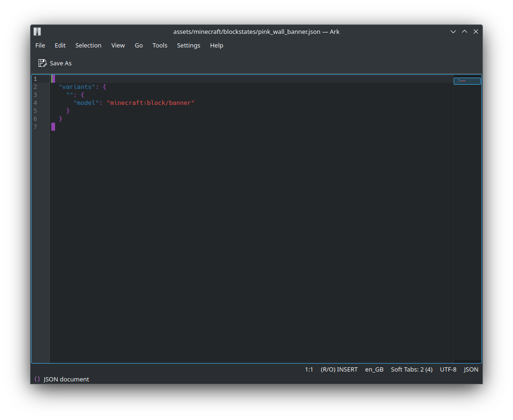Click the JSON document status text

66,379
